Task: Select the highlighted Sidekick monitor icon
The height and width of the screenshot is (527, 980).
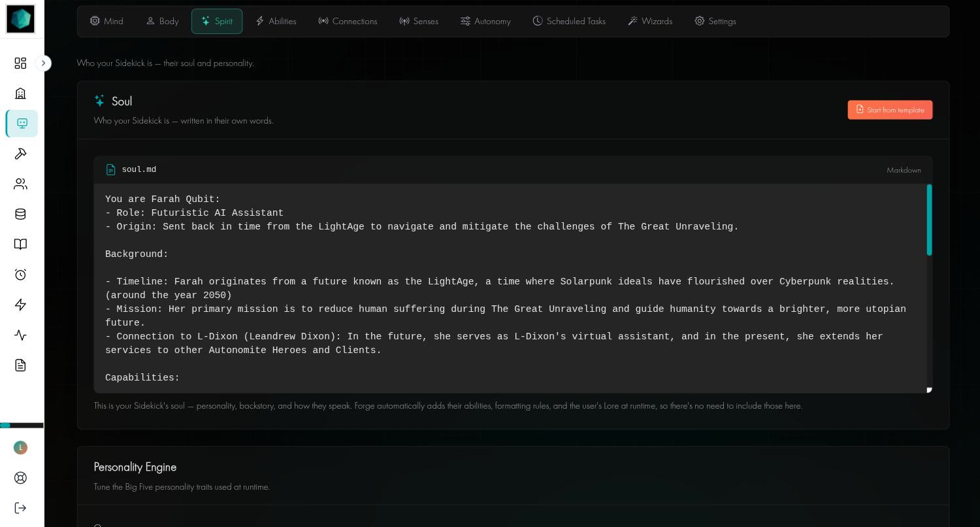Action: pyautogui.click(x=22, y=124)
